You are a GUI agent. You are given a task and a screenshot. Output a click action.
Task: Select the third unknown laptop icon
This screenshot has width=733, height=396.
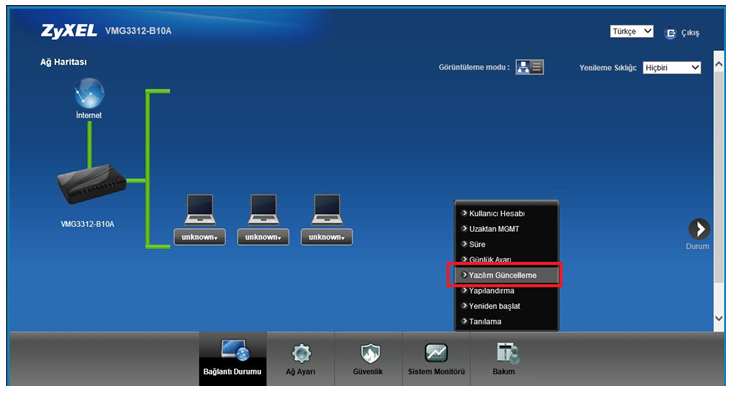click(x=327, y=210)
